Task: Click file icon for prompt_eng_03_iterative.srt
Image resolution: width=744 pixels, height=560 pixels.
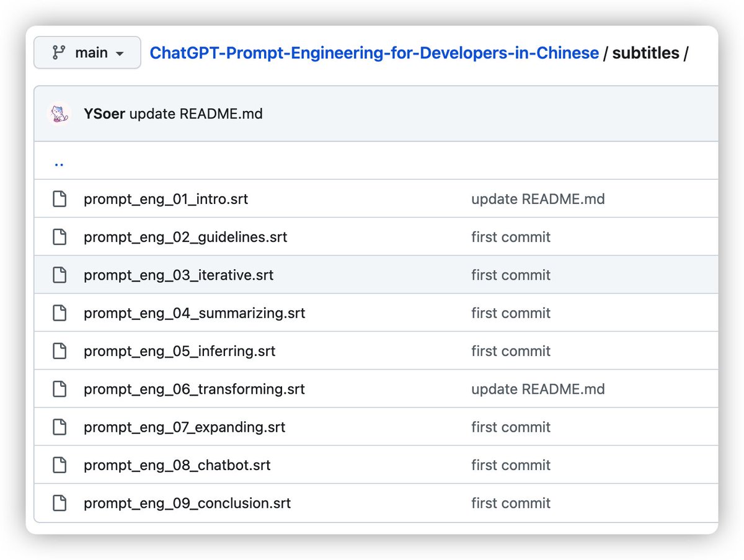Action: (x=60, y=275)
